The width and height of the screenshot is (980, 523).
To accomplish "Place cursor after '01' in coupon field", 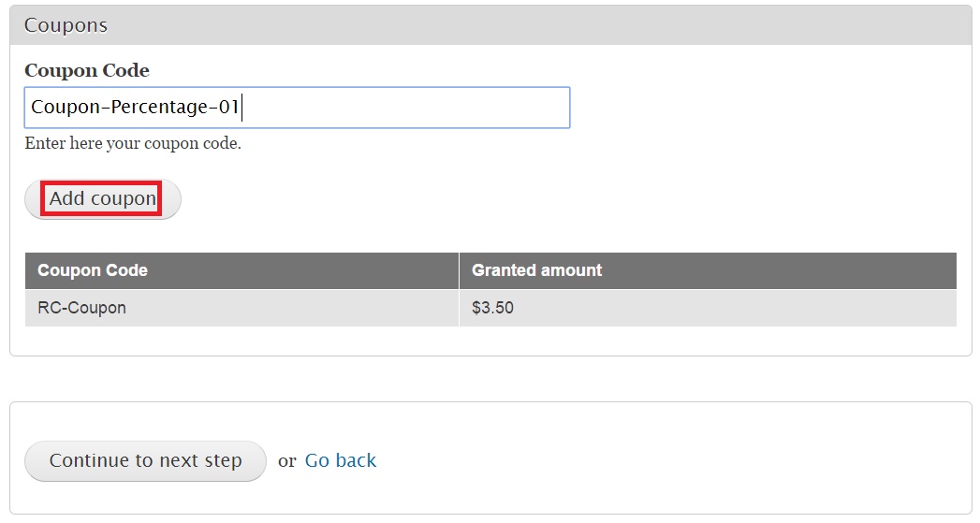I will click(x=241, y=108).
